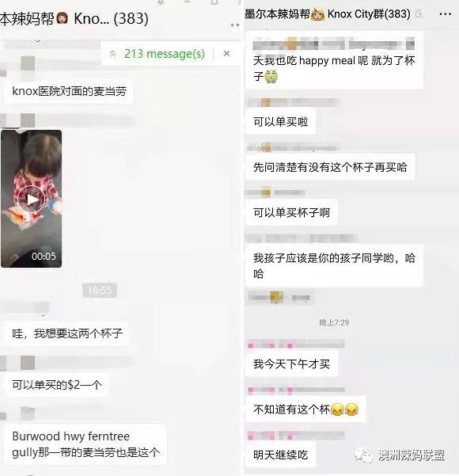This screenshot has width=459, height=476.
Task: Click the message '可以单买的$2一个'
Action: 57,385
